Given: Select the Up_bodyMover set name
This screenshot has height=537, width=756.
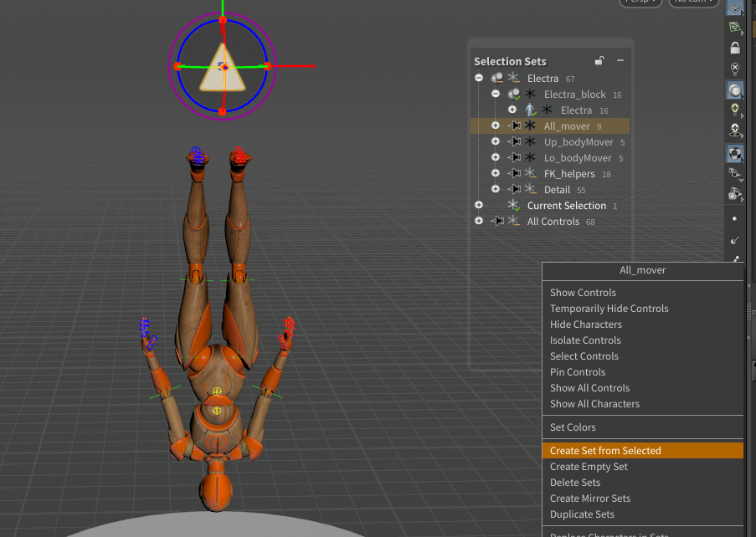Looking at the screenshot, I should [579, 142].
